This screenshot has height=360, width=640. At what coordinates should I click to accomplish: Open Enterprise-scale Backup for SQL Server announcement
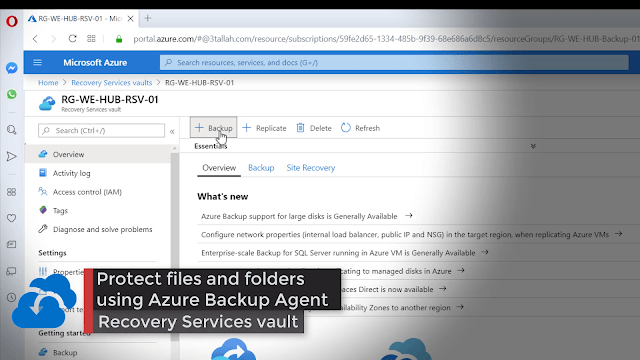pyautogui.click(x=344, y=253)
